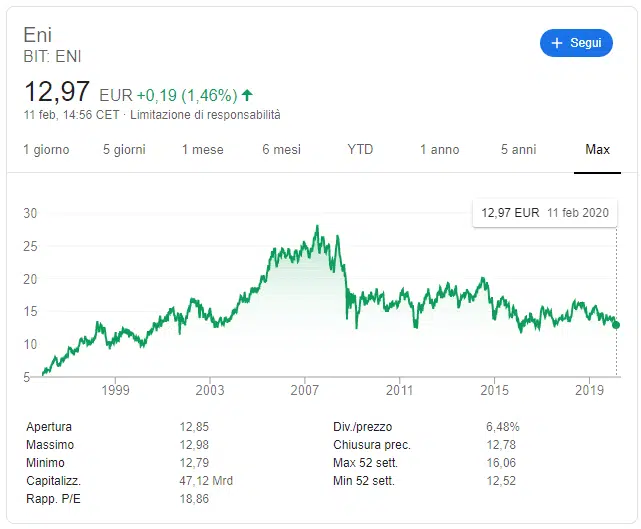641x529 pixels.
Task: Click the 2003 label on the x-axis
Action: [210, 390]
